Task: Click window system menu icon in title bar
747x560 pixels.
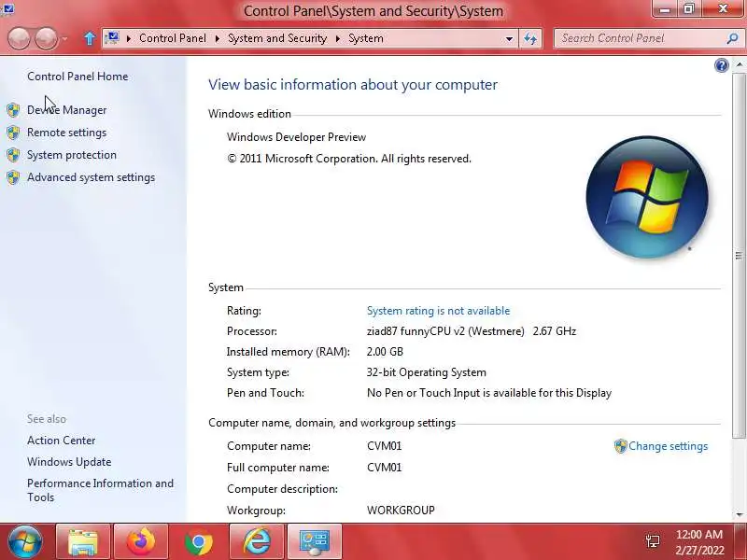Action: [x=7, y=7]
